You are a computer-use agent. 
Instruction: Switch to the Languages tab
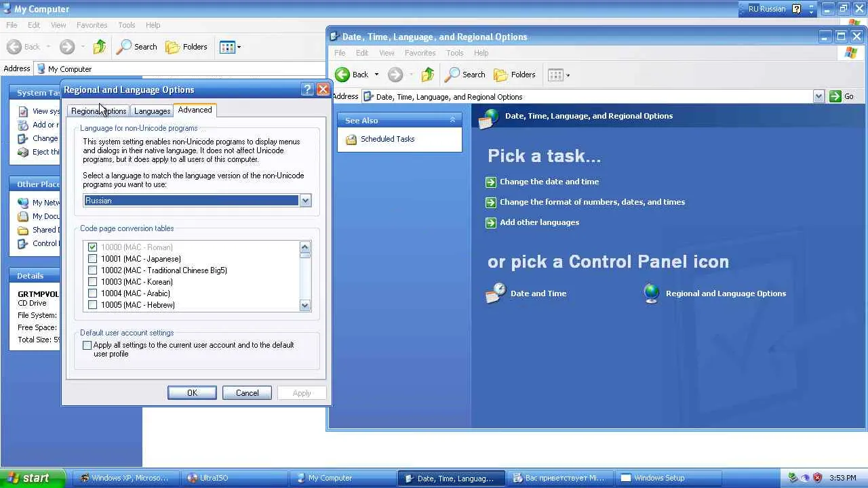pos(152,111)
